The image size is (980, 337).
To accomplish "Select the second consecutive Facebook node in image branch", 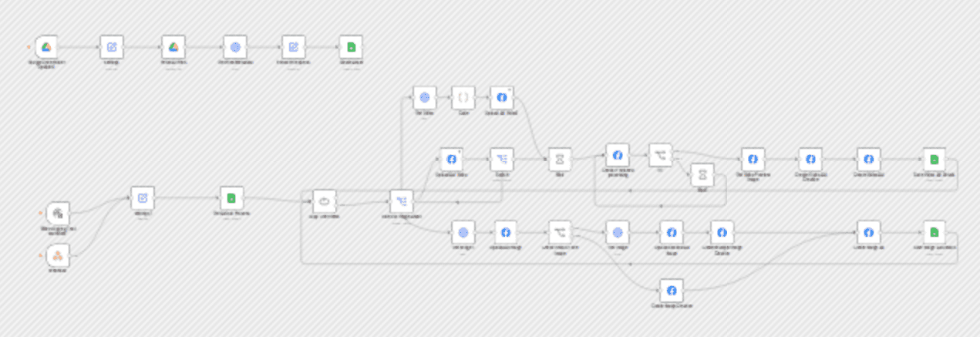I will point(722,231).
